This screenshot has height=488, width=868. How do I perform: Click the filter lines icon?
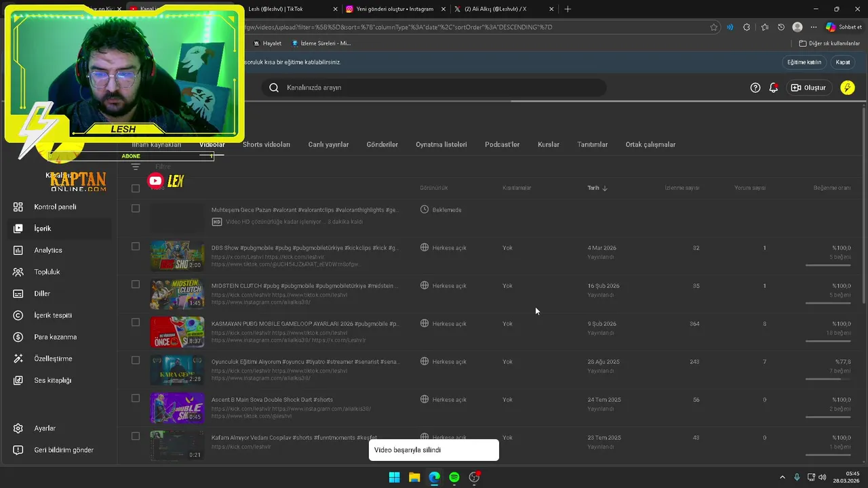coord(136,166)
